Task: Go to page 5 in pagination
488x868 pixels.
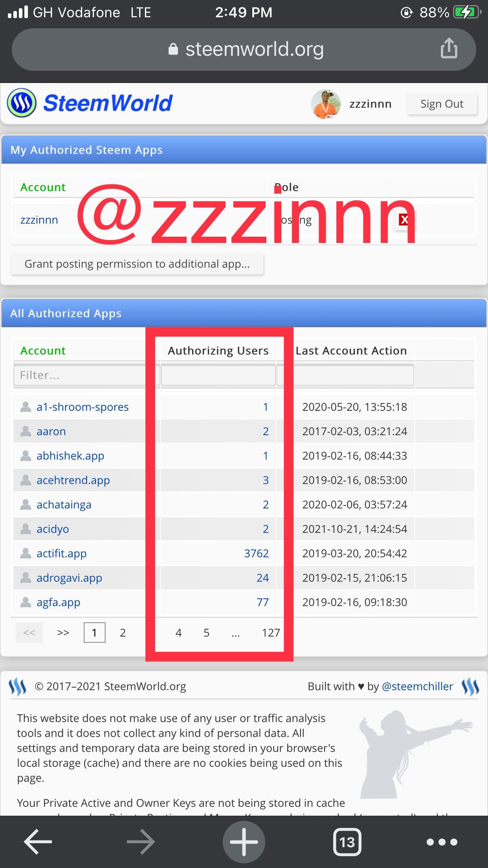Action: [x=206, y=633]
